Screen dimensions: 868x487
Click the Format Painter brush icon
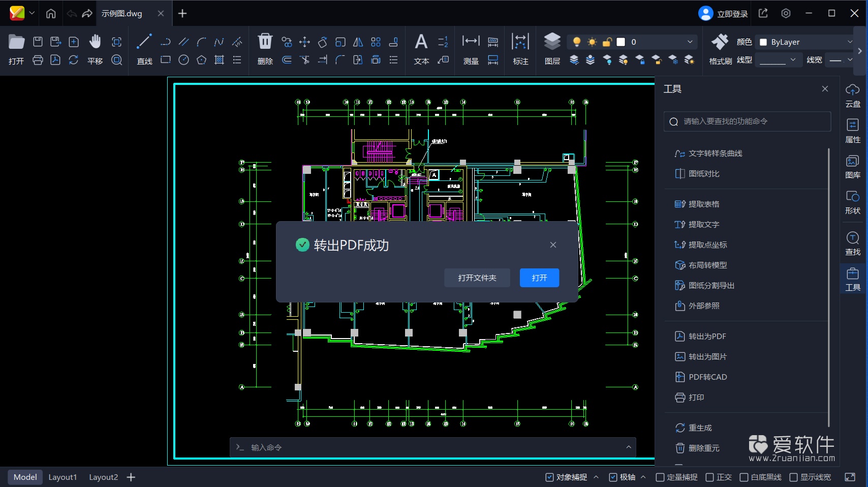pos(720,42)
